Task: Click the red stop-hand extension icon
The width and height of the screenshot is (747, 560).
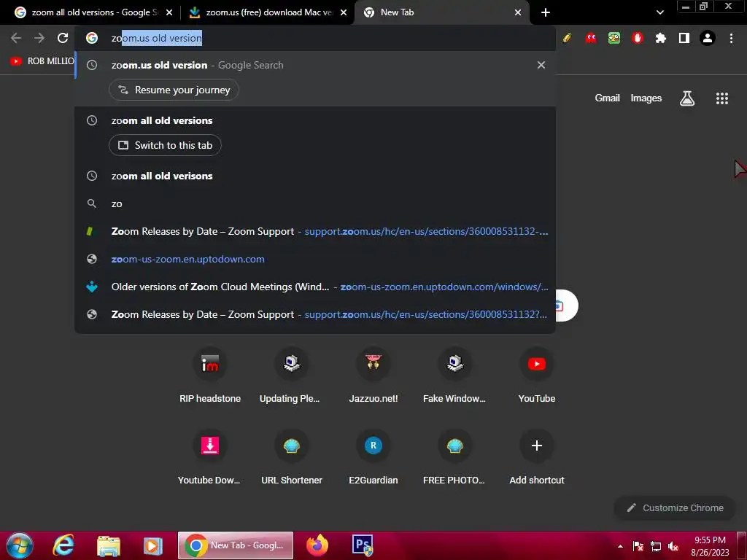Action: click(x=638, y=38)
